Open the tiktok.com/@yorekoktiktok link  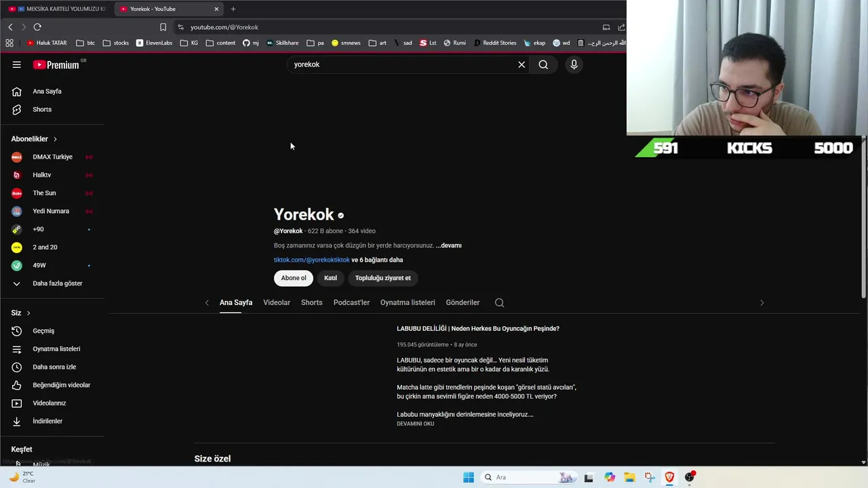pyautogui.click(x=312, y=260)
